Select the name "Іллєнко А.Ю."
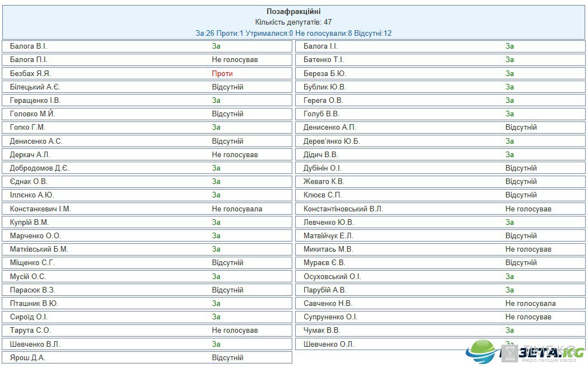 tap(32, 195)
